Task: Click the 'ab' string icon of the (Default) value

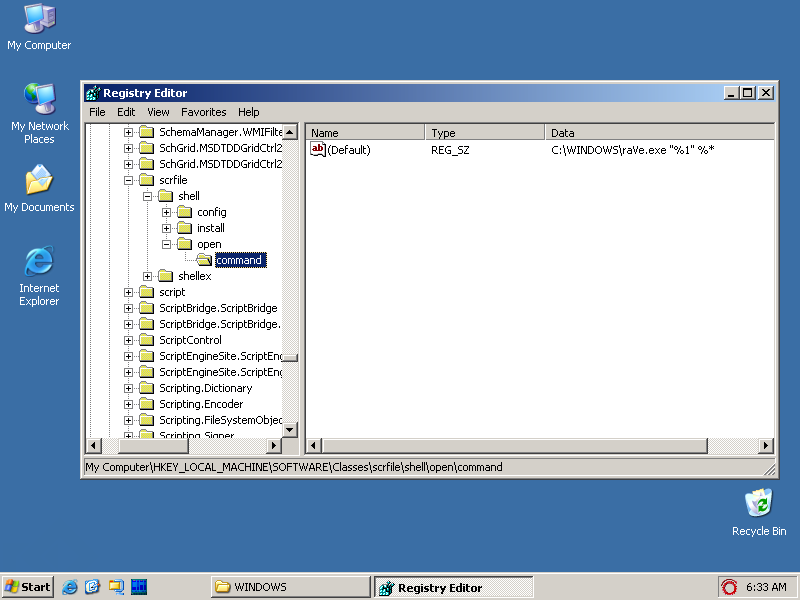Action: pyautogui.click(x=317, y=149)
